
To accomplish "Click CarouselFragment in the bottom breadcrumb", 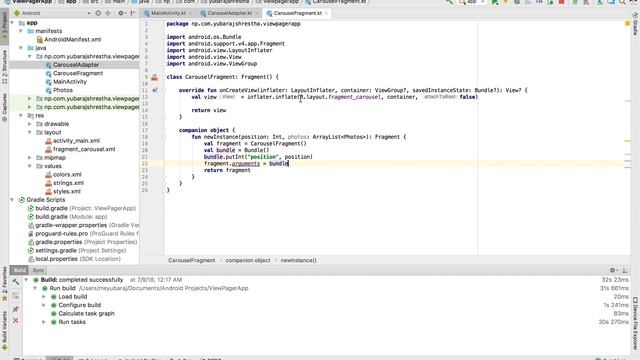I will click(x=191, y=260).
